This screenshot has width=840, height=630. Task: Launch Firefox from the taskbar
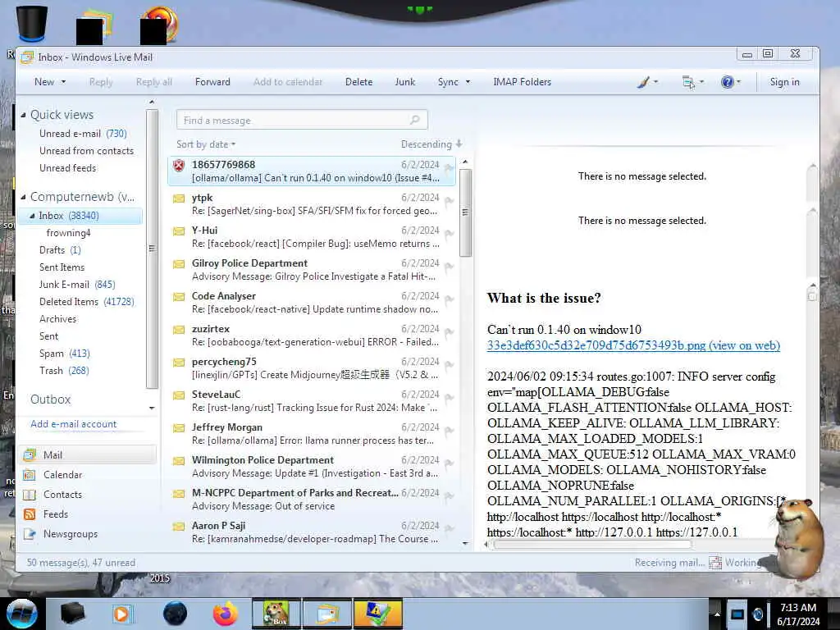(x=226, y=614)
